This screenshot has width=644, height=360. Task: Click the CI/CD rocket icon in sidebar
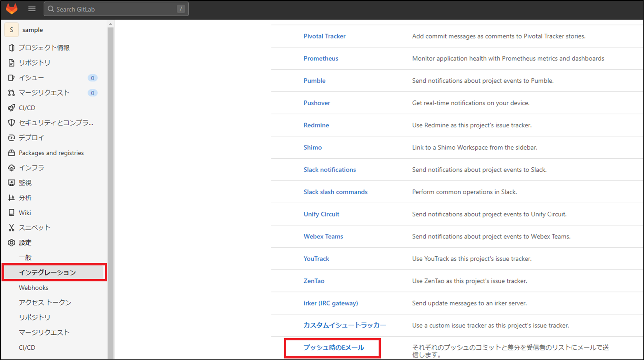[12, 108]
